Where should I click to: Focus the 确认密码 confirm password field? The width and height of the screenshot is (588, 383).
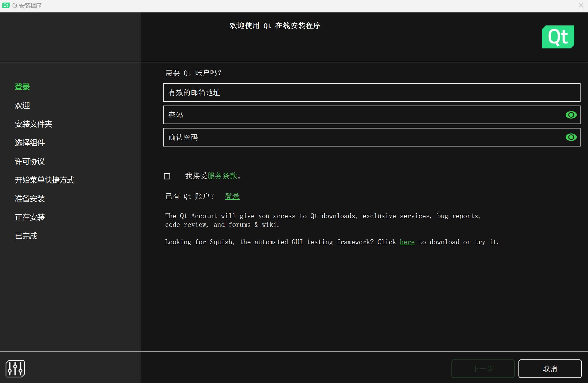pyautogui.click(x=372, y=137)
